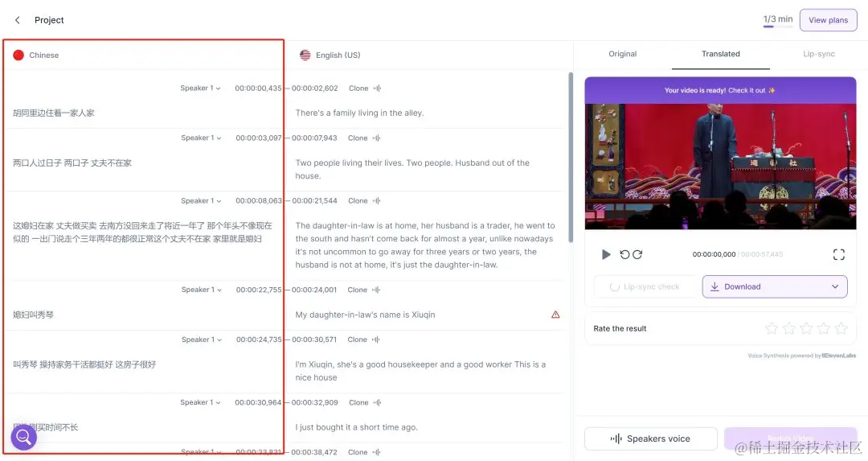The width and height of the screenshot is (868, 461).
Task: Switch to the Original tab
Action: click(622, 54)
